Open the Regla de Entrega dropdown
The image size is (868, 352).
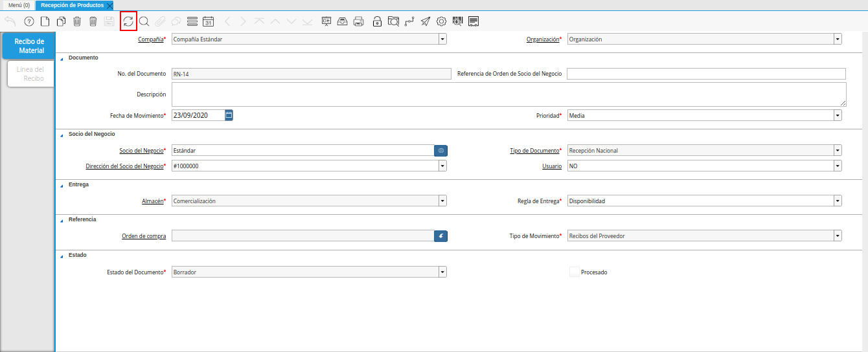(838, 201)
